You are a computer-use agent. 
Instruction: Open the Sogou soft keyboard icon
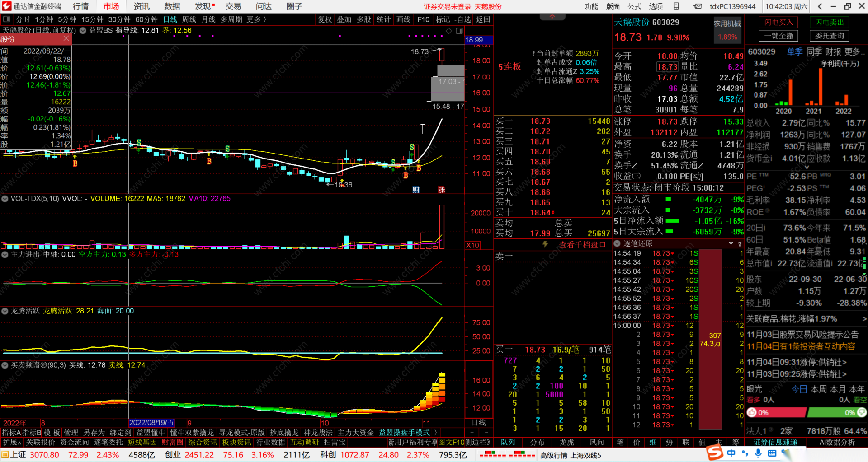coord(772,453)
